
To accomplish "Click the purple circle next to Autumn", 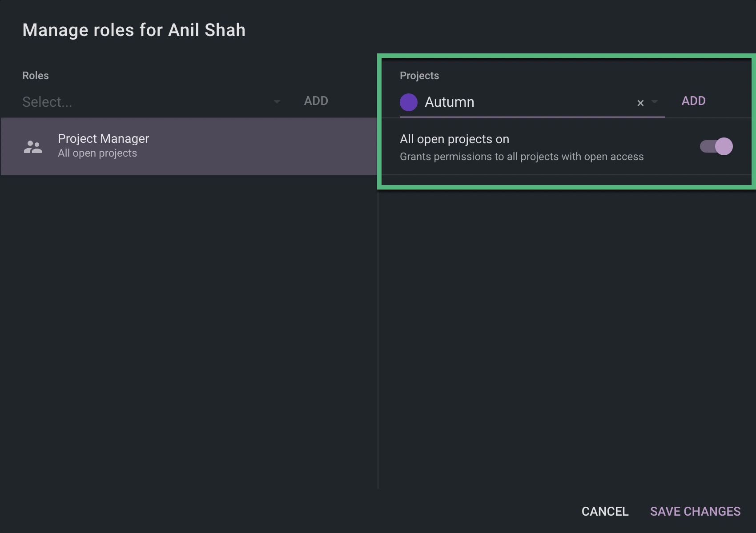I will point(408,102).
